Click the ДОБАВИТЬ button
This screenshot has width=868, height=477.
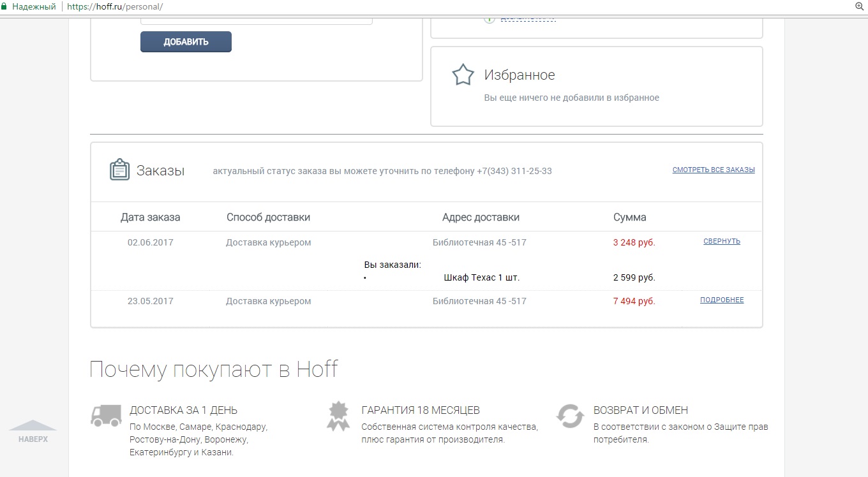point(186,42)
